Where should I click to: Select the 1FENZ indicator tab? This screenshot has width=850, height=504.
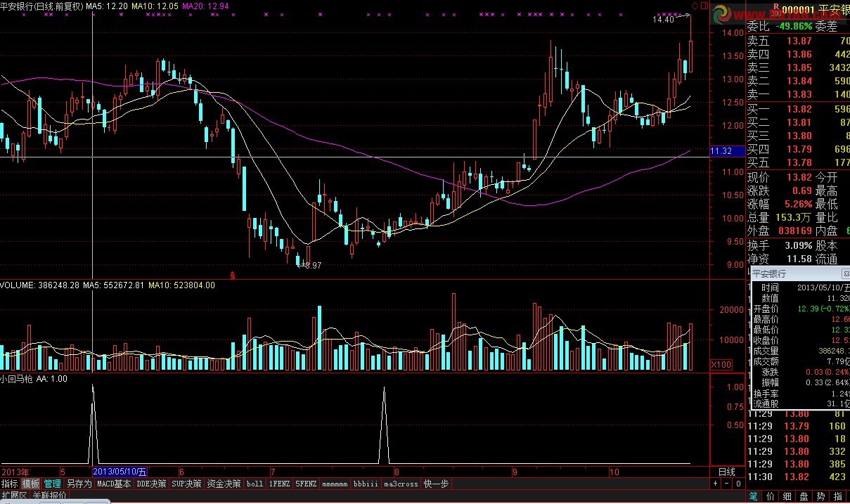tap(279, 484)
